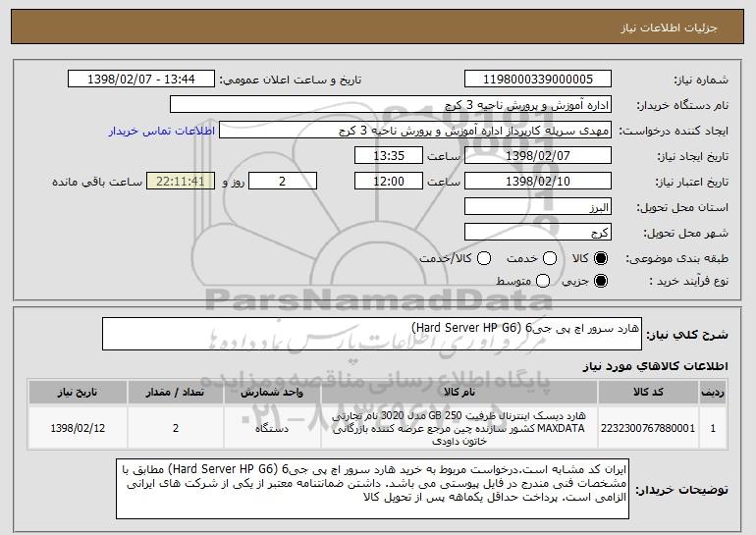Click the validity time field 12:00
The width and height of the screenshot is (756, 535).
[x=389, y=182]
